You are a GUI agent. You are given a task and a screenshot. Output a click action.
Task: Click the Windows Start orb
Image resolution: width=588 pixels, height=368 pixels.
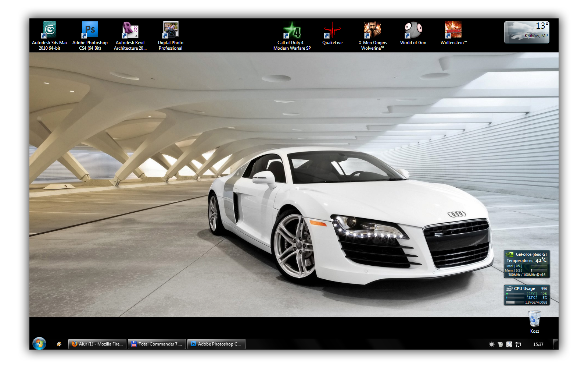39,344
